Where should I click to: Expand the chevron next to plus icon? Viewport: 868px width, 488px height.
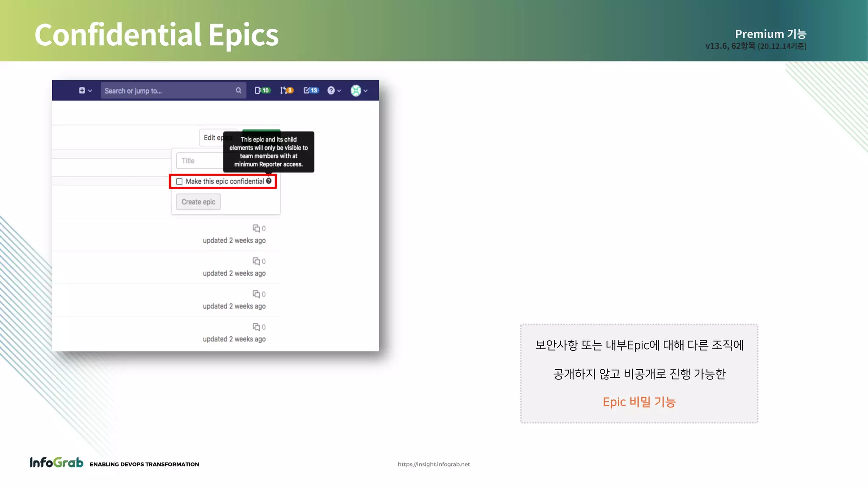[90, 91]
